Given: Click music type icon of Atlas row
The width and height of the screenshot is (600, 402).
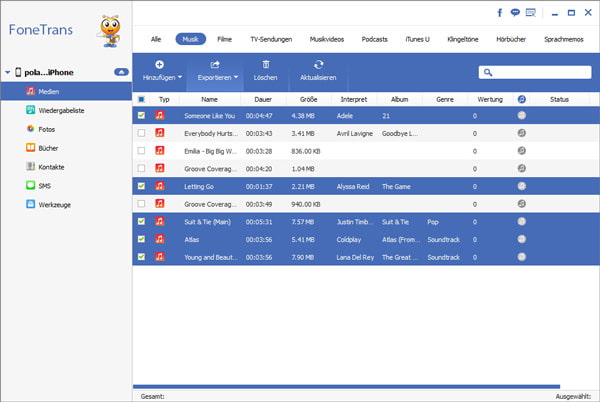Looking at the screenshot, I should pos(160,239).
